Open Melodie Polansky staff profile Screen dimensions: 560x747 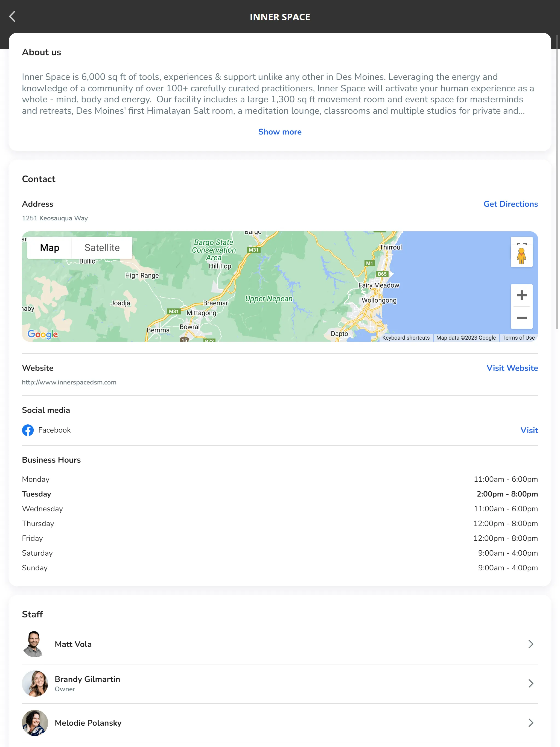pyautogui.click(x=280, y=723)
